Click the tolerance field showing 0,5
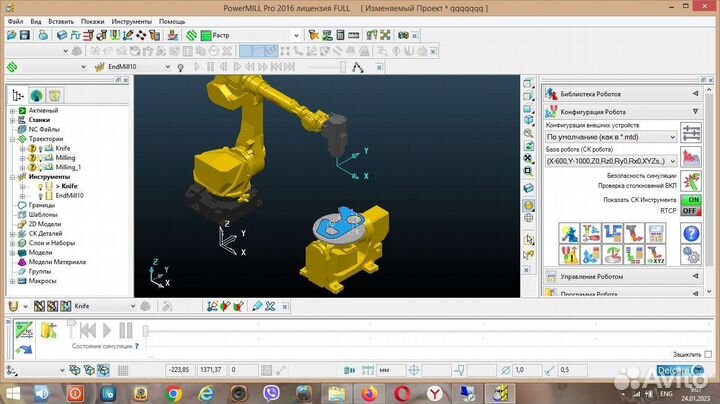 pos(572,370)
